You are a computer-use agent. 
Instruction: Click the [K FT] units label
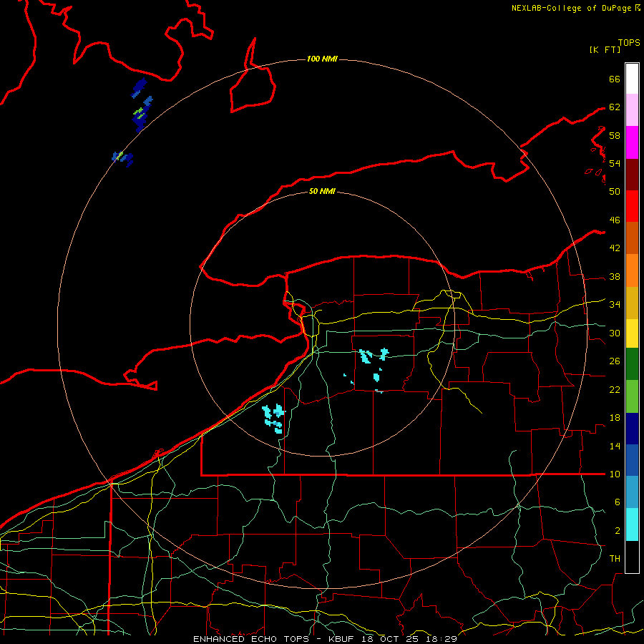pyautogui.click(x=605, y=50)
